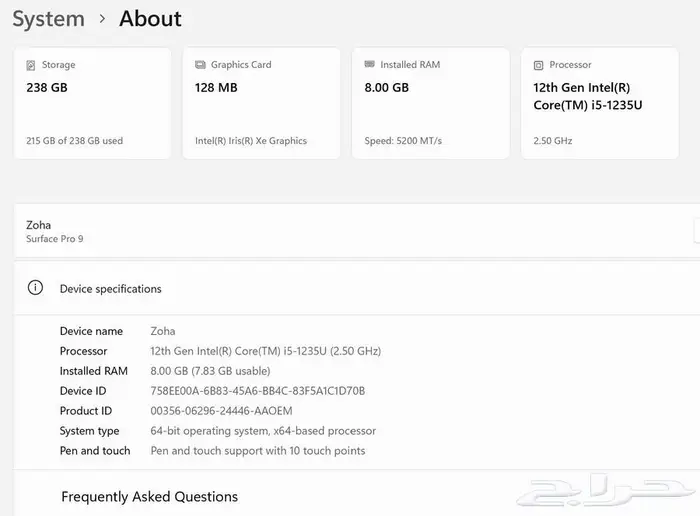Click the Processor icon
The width and height of the screenshot is (700, 516).
(539, 65)
